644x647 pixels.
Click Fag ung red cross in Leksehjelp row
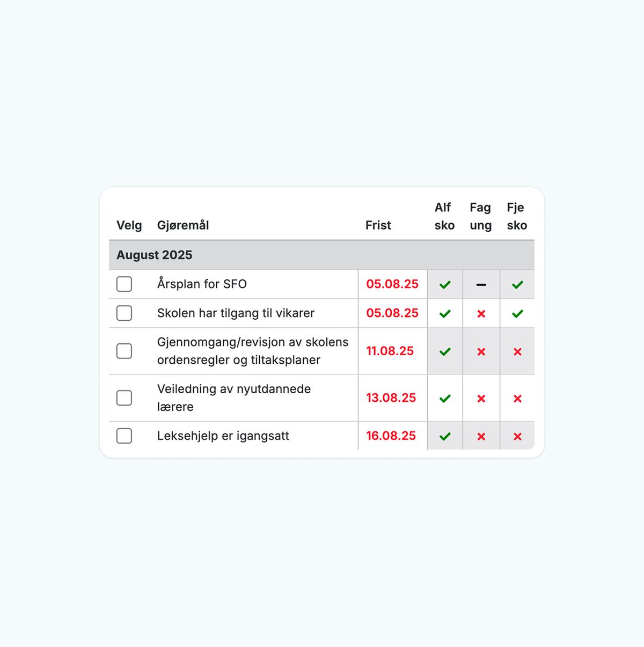[x=481, y=437]
